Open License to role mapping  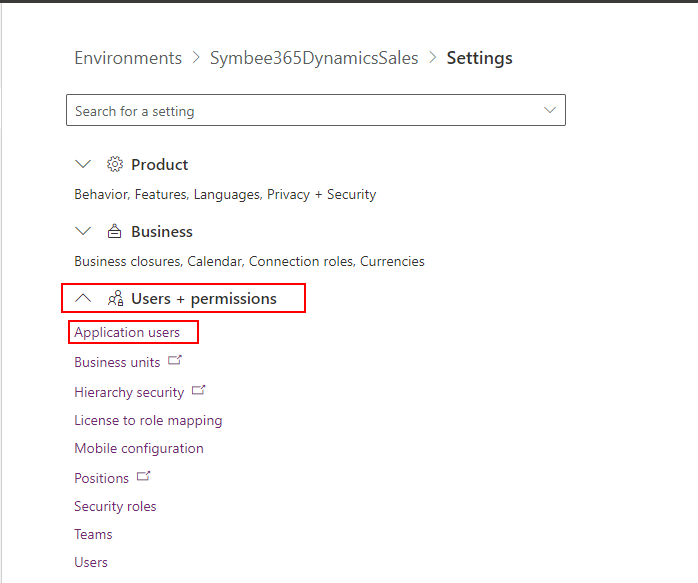point(148,421)
